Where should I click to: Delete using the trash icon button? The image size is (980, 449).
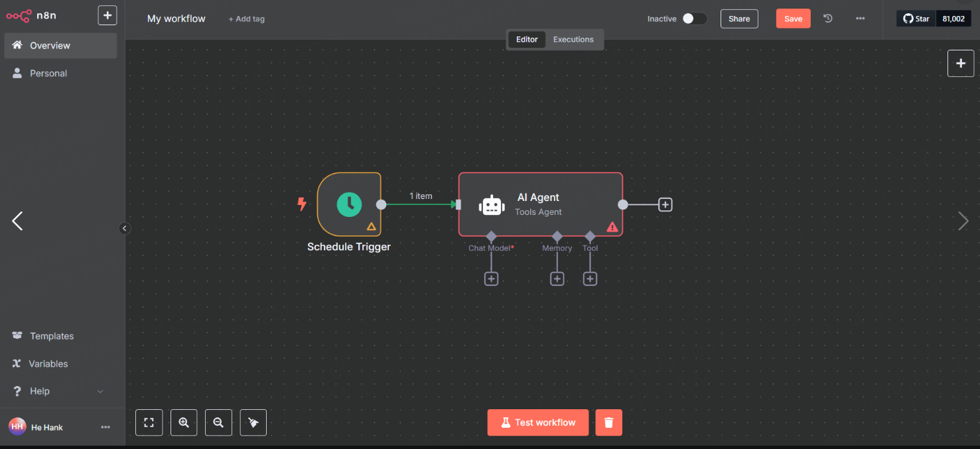pyautogui.click(x=608, y=422)
